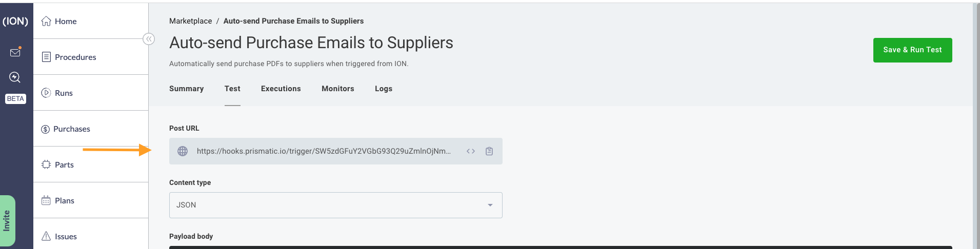Copy the Post URL via clipboard icon
The width and height of the screenshot is (980, 249).
tap(489, 151)
